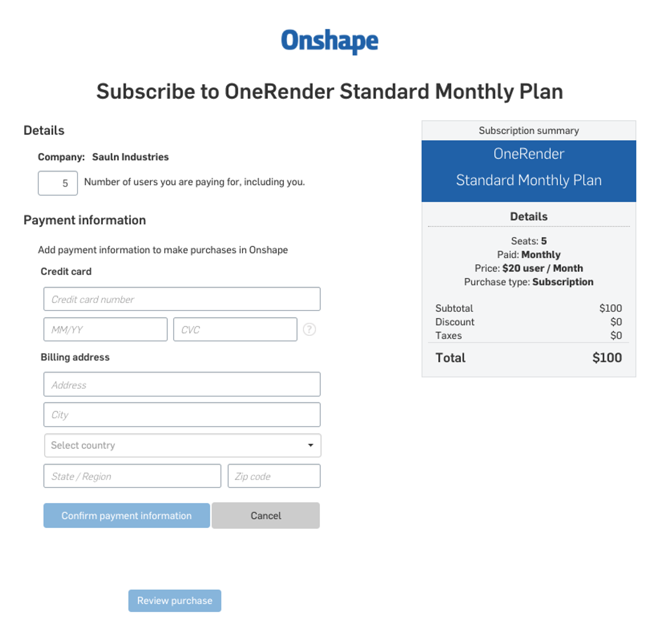Click the Review purchase button
672x631 pixels.
(175, 601)
